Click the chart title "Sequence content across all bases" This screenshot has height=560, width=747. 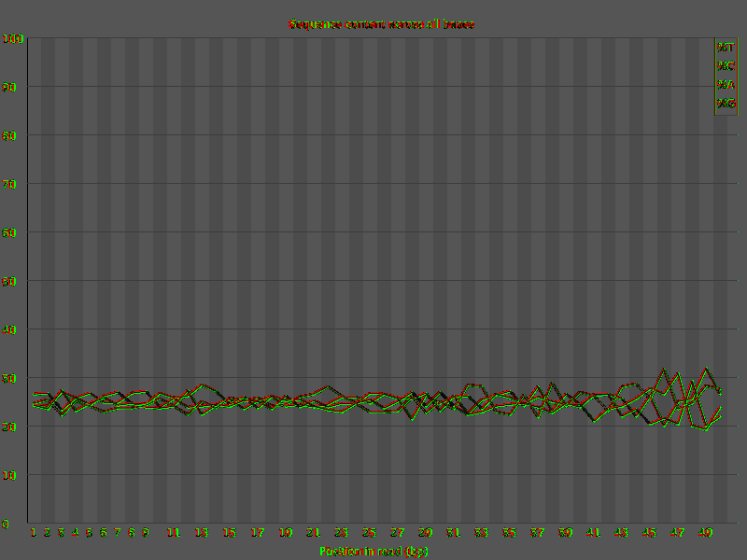(x=382, y=24)
